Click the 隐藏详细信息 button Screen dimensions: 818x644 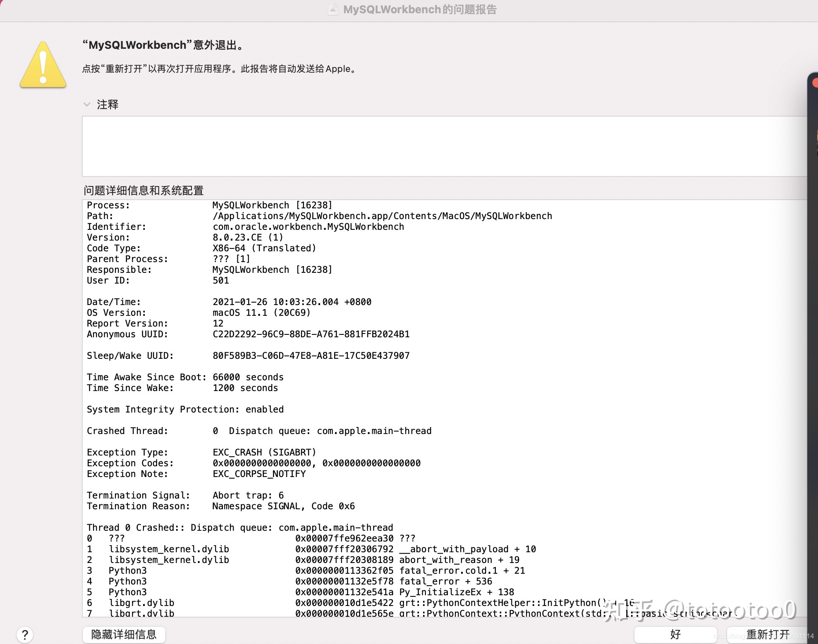[124, 634]
